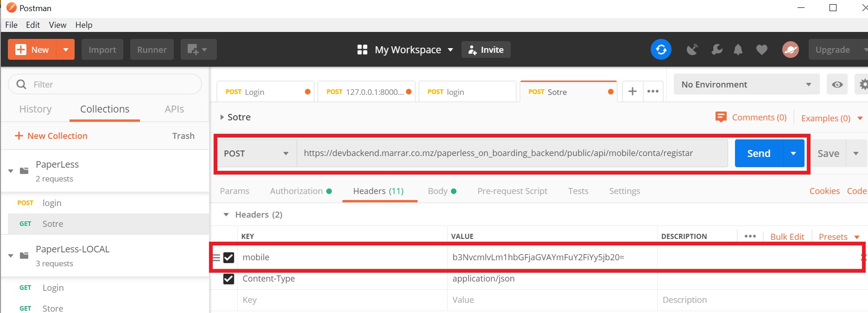This screenshot has width=868, height=313.
Task: Expand the Sotre request name details
Action: 222,117
